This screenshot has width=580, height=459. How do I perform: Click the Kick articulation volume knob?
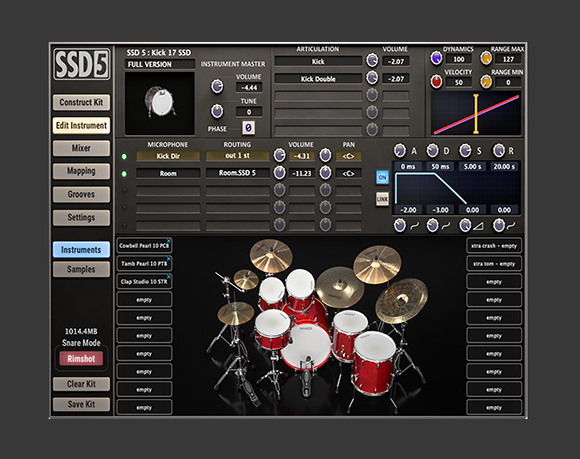click(x=372, y=60)
